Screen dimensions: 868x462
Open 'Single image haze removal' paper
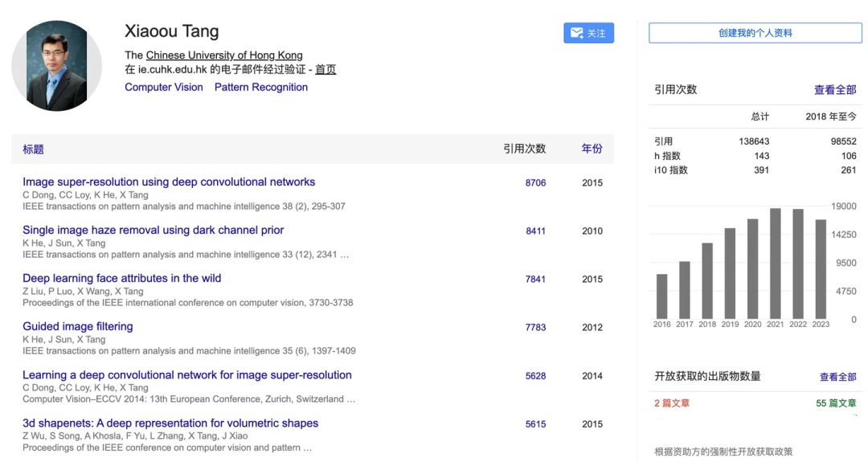154,230
